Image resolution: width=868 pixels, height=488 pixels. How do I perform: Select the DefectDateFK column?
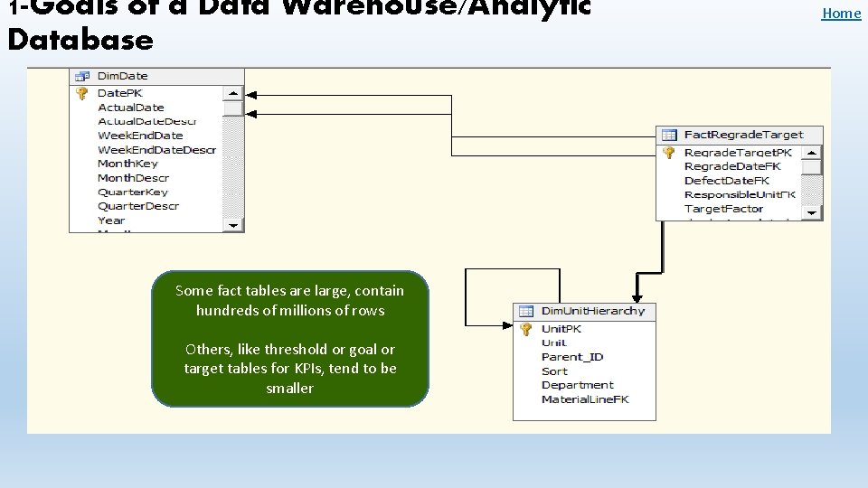[x=726, y=181]
